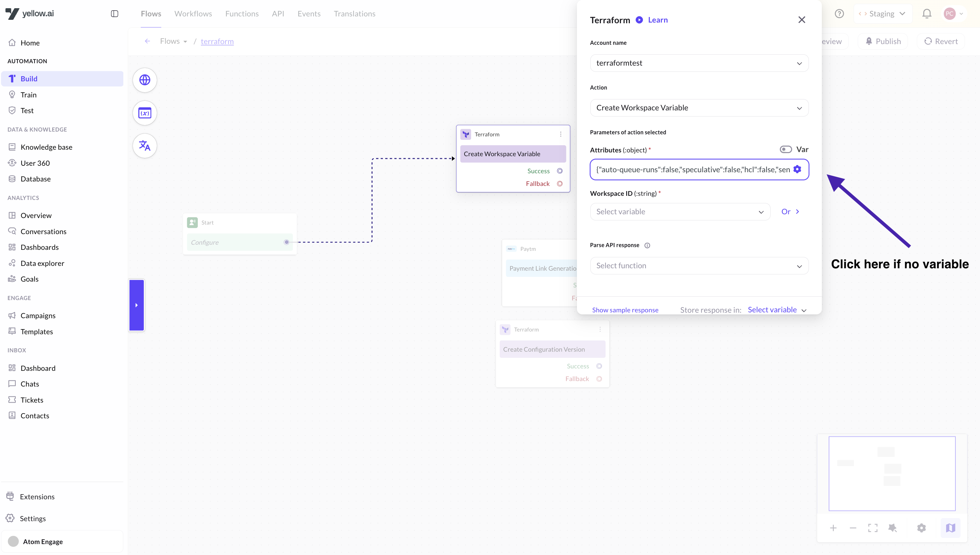Click the yellow.ai logo
The width and height of the screenshot is (980, 555).
(x=30, y=14)
